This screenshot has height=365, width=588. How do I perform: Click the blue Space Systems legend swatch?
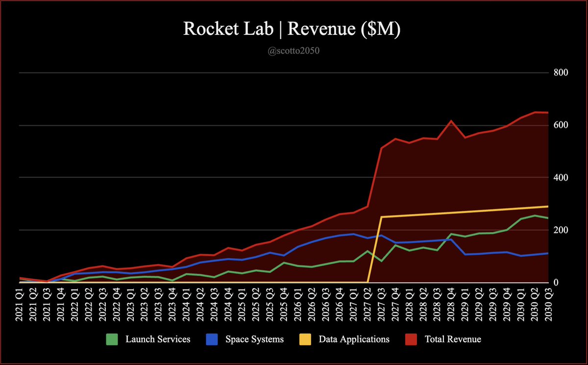pyautogui.click(x=212, y=339)
